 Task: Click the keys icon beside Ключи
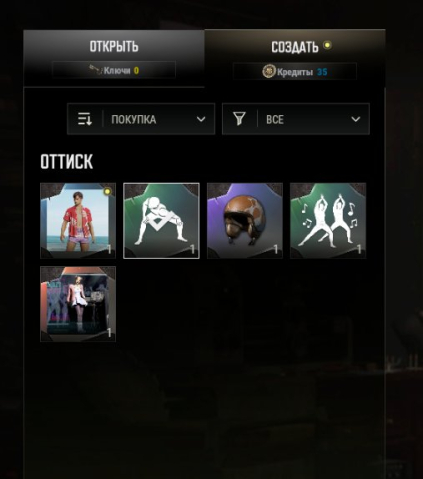pyautogui.click(x=96, y=70)
